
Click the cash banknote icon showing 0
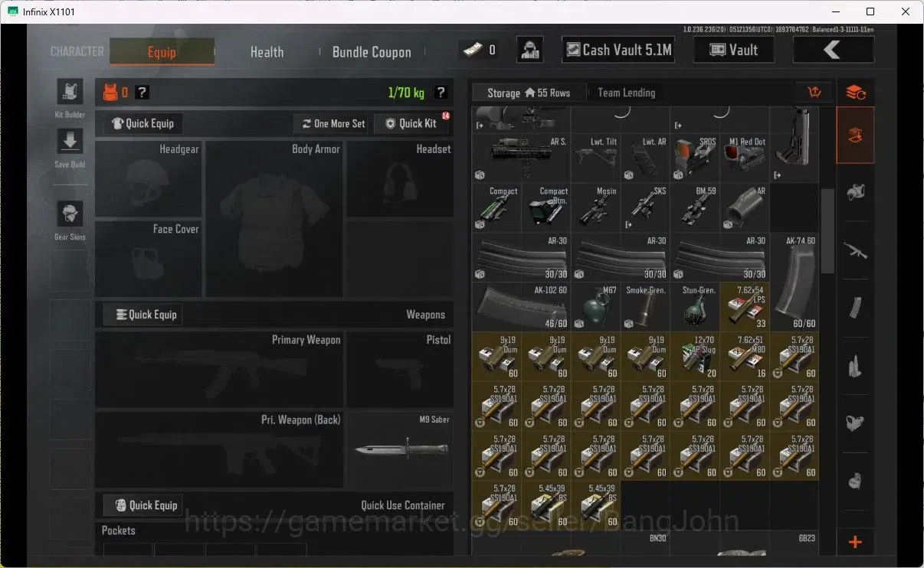click(471, 50)
